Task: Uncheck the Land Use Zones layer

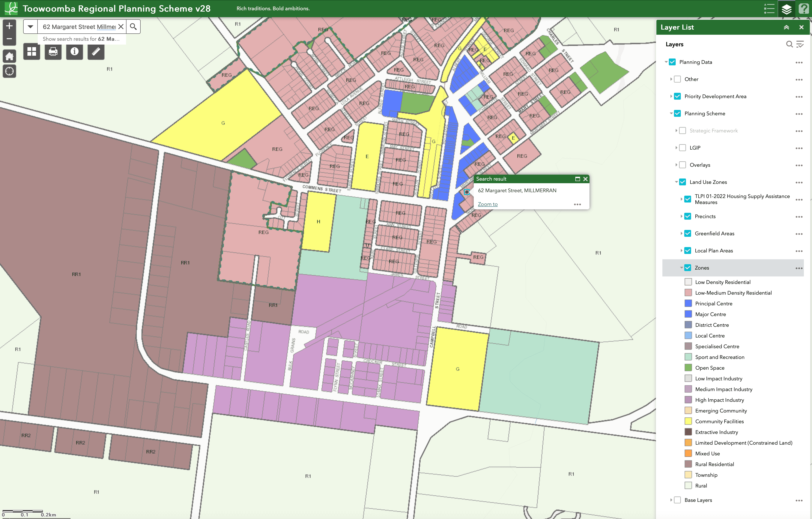Action: coord(683,182)
